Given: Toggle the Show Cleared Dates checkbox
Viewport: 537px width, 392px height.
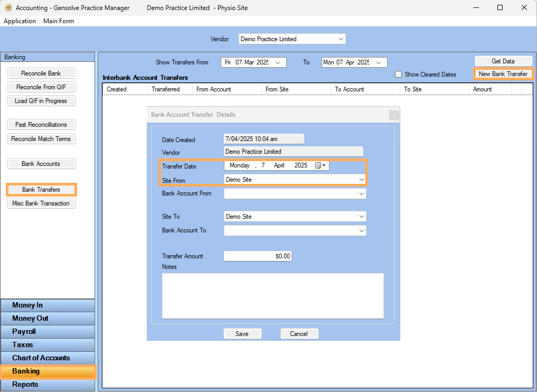Looking at the screenshot, I should point(398,74).
